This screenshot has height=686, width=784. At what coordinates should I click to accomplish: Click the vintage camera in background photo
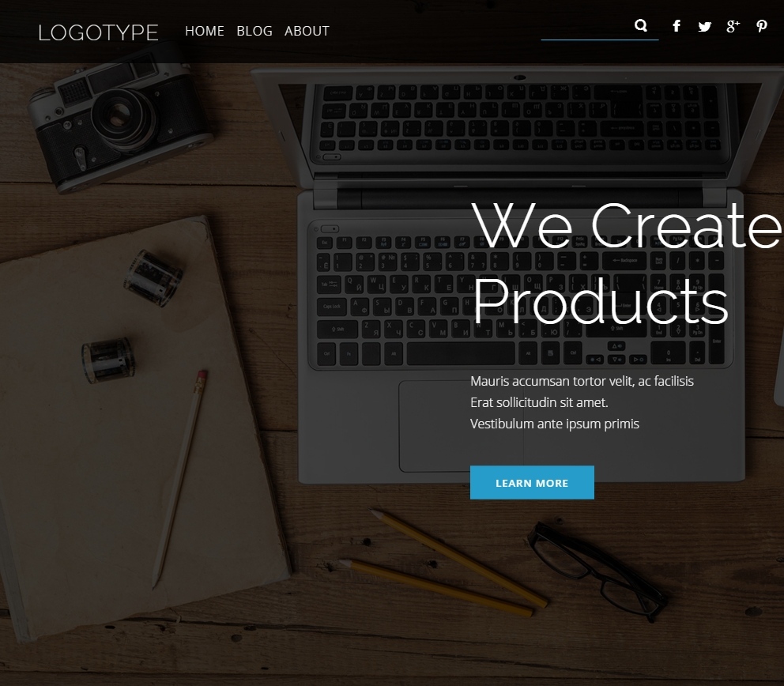[120, 120]
